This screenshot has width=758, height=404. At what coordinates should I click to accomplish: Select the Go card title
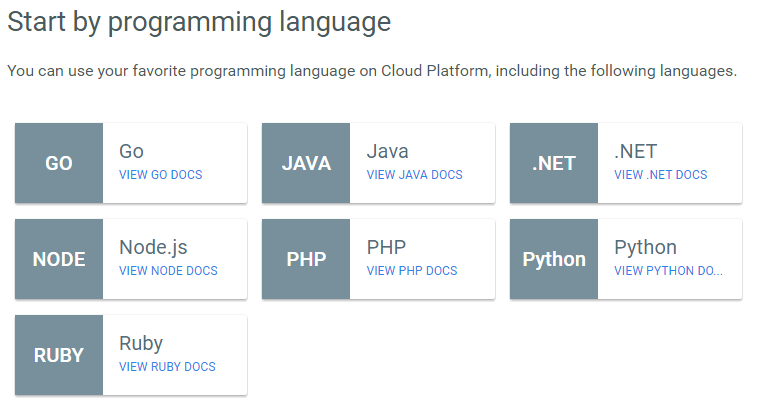pyautogui.click(x=131, y=151)
